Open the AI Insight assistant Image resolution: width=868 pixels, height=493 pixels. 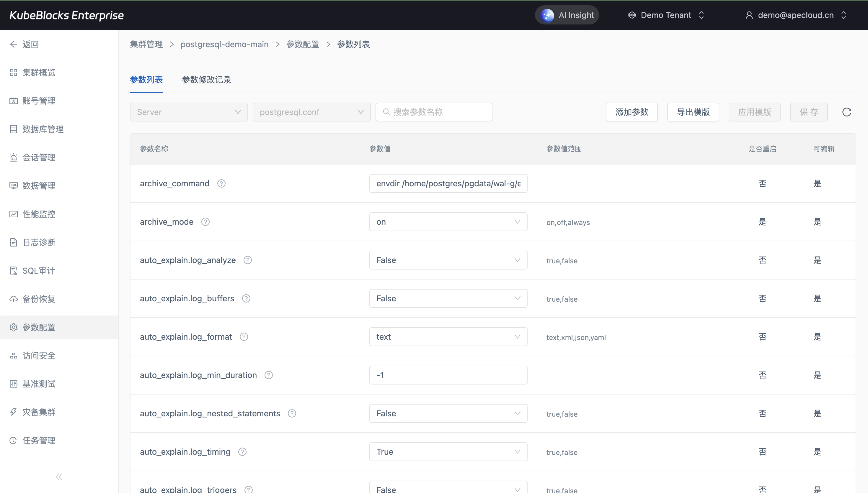click(x=567, y=15)
